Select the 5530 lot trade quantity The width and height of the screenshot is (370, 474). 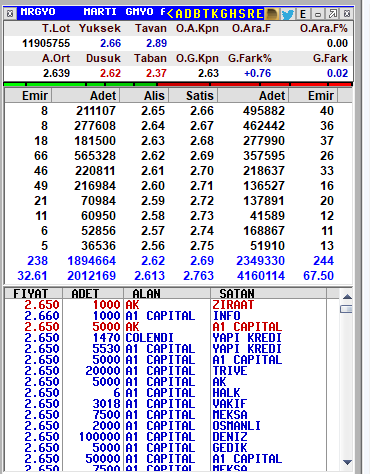pyautogui.click(x=106, y=349)
